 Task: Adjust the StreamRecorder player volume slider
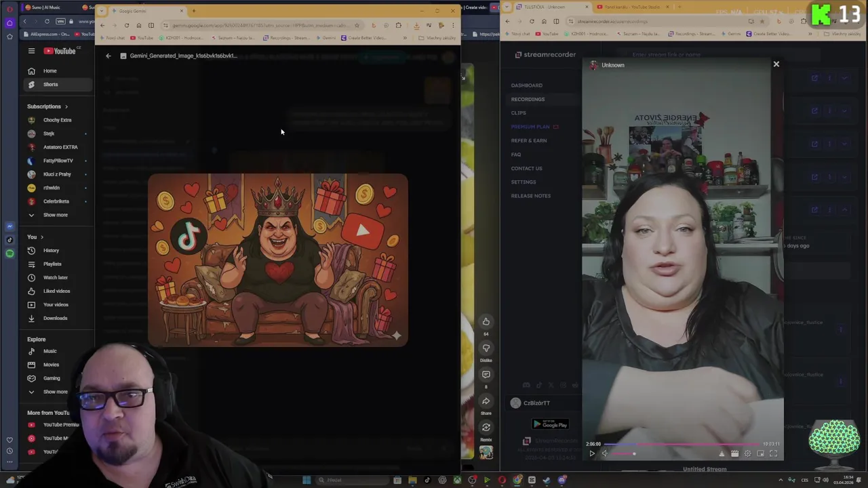tap(624, 453)
